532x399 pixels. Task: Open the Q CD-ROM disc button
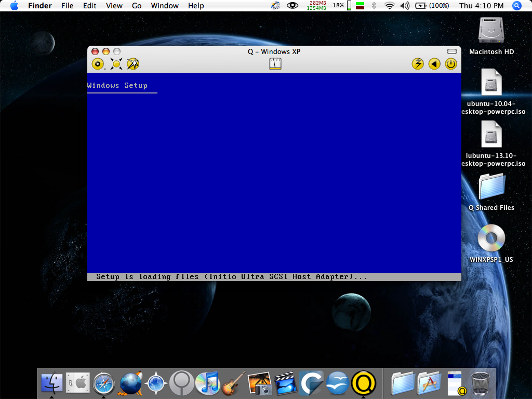(98, 64)
